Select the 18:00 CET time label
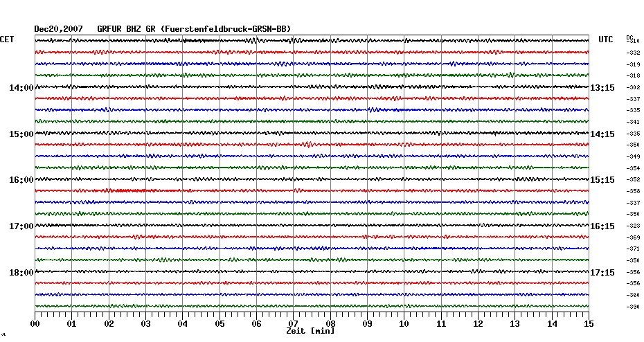This screenshot has height=342, width=644. click(21, 273)
